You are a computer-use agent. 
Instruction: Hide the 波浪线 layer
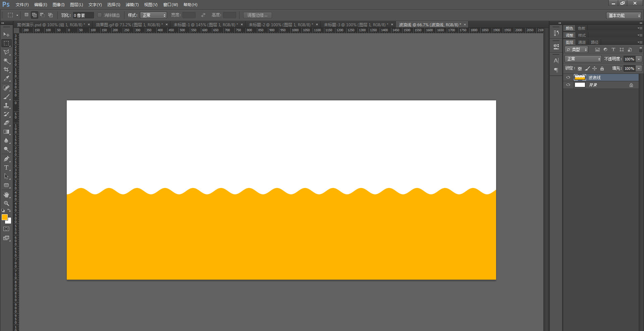(568, 78)
